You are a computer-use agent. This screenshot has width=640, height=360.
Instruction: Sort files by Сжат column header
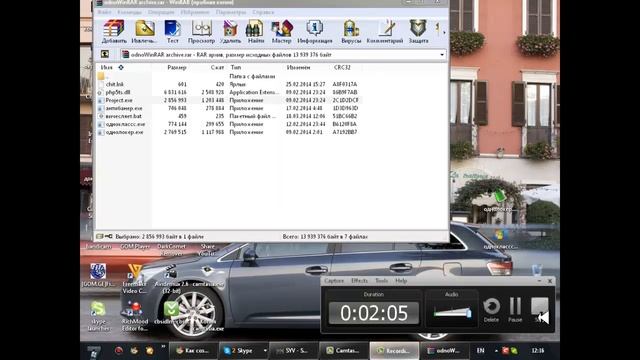tap(217, 67)
